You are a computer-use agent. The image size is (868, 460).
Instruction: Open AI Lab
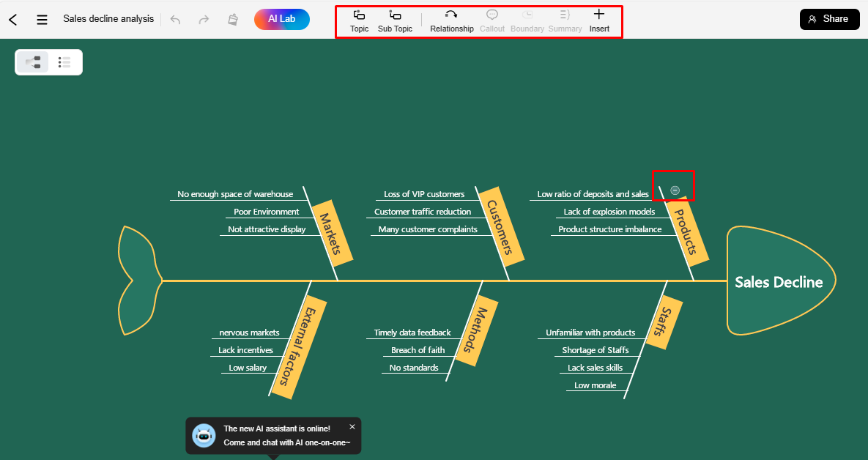(x=282, y=19)
